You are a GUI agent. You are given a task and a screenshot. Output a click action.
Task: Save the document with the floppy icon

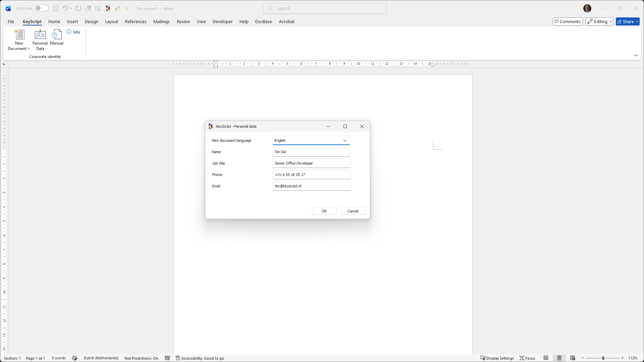[x=56, y=8]
